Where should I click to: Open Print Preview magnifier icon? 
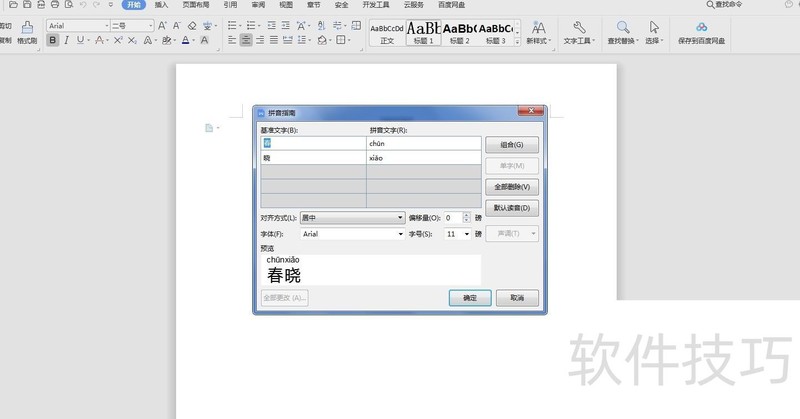point(68,5)
